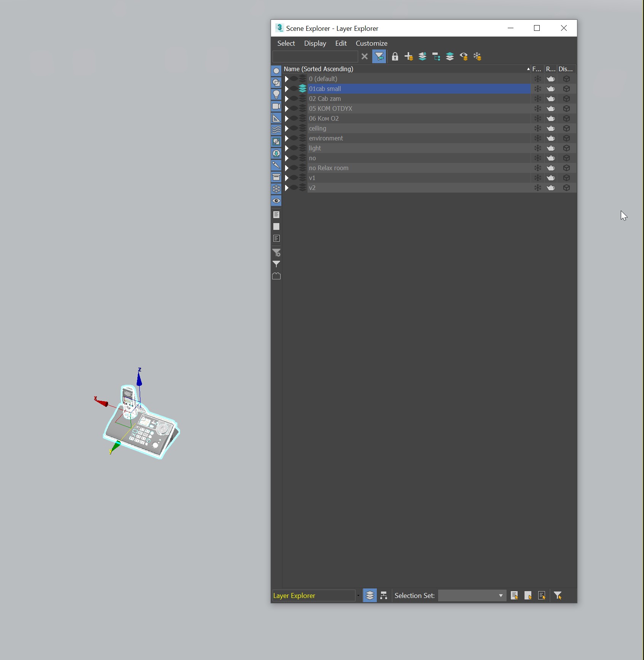
Task: Show the hidden 06 Ком O2 layer eye
Action: click(294, 118)
